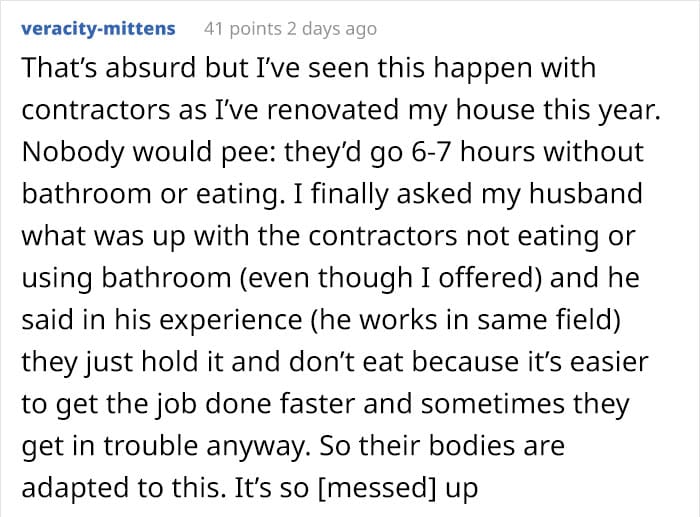The image size is (700, 517).
Task: Click the parenthetical '(he works in same field)'
Action: [x=465, y=320]
